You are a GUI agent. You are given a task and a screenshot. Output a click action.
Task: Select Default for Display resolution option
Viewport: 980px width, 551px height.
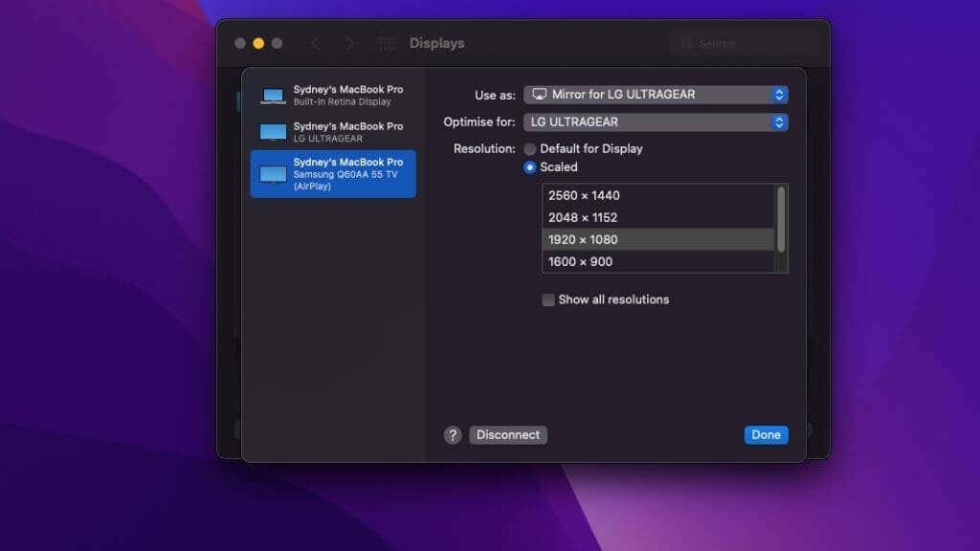tap(530, 148)
